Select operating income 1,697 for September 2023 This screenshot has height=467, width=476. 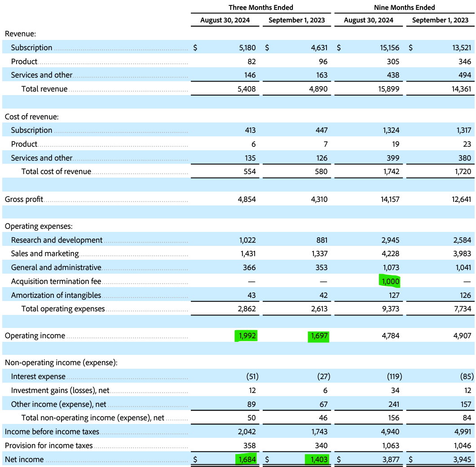click(x=319, y=336)
